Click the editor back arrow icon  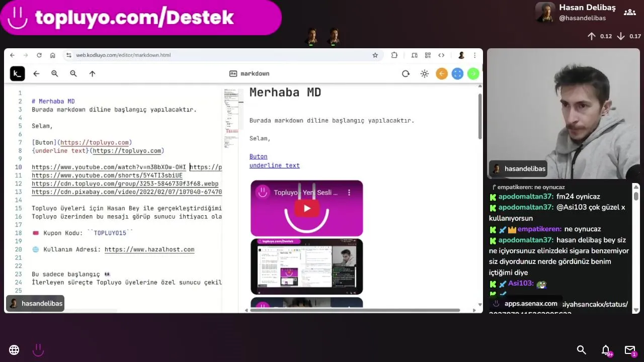[36, 74]
